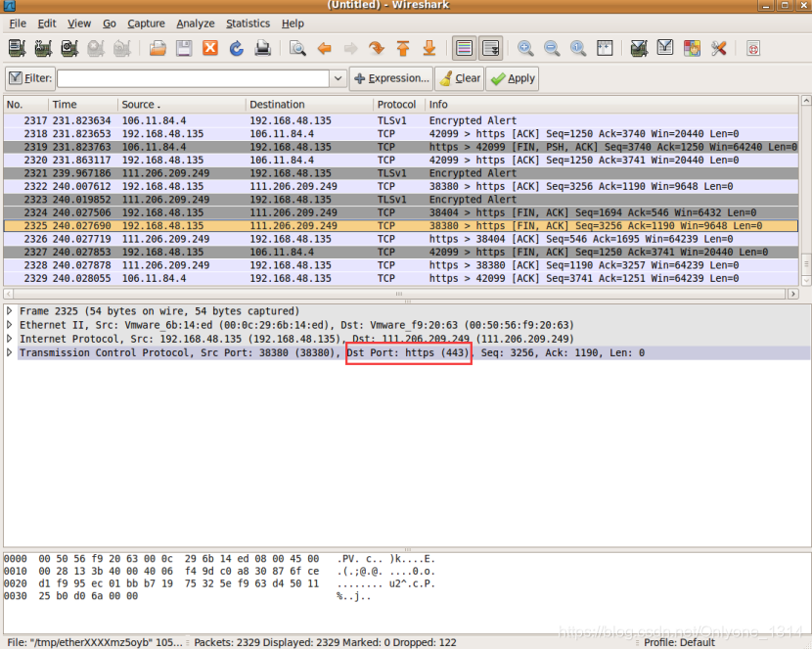Sort by the Info column header
The image size is (812, 650).
(611, 104)
